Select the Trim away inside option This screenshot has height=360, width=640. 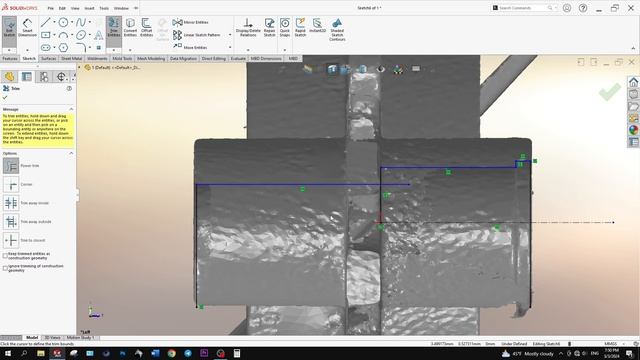pos(11,203)
